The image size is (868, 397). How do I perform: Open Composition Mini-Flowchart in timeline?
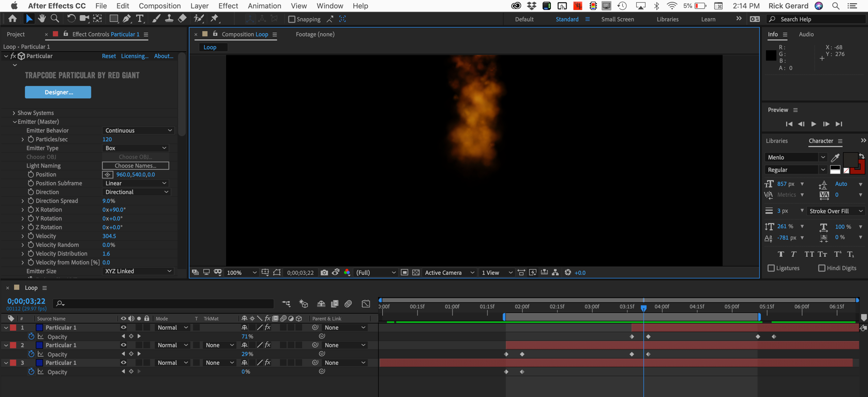click(286, 304)
